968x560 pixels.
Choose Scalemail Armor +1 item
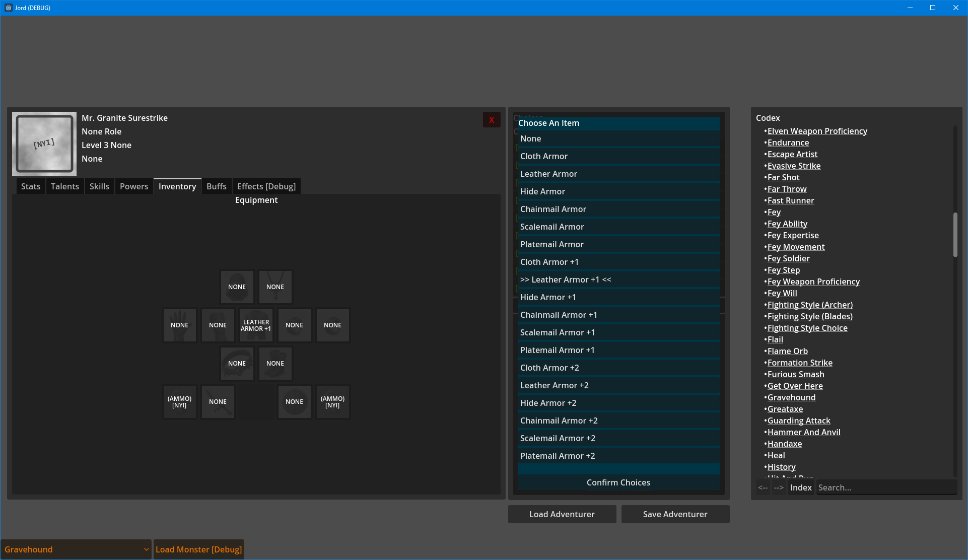click(618, 332)
